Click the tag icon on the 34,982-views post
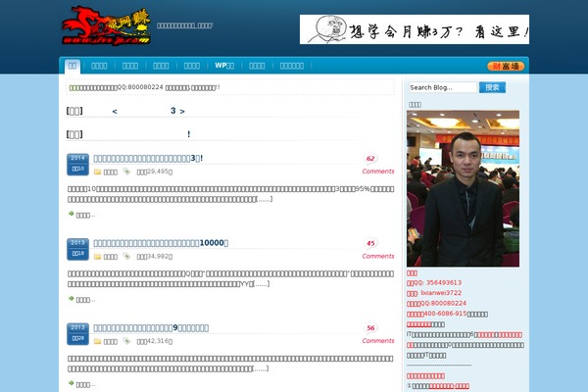 (126, 256)
